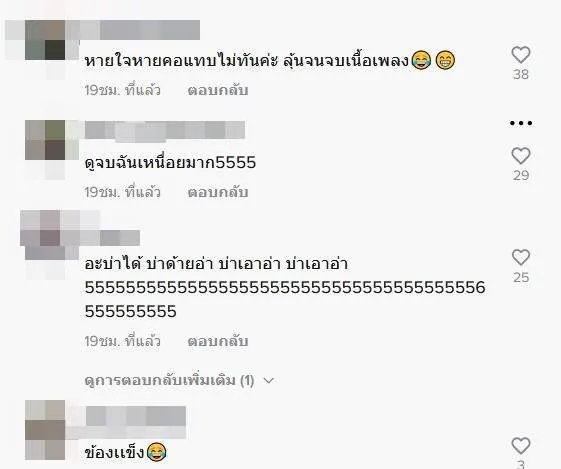This screenshot has height=469, width=561.
Task: Click the chevron next to view more replies
Action: pos(268,381)
